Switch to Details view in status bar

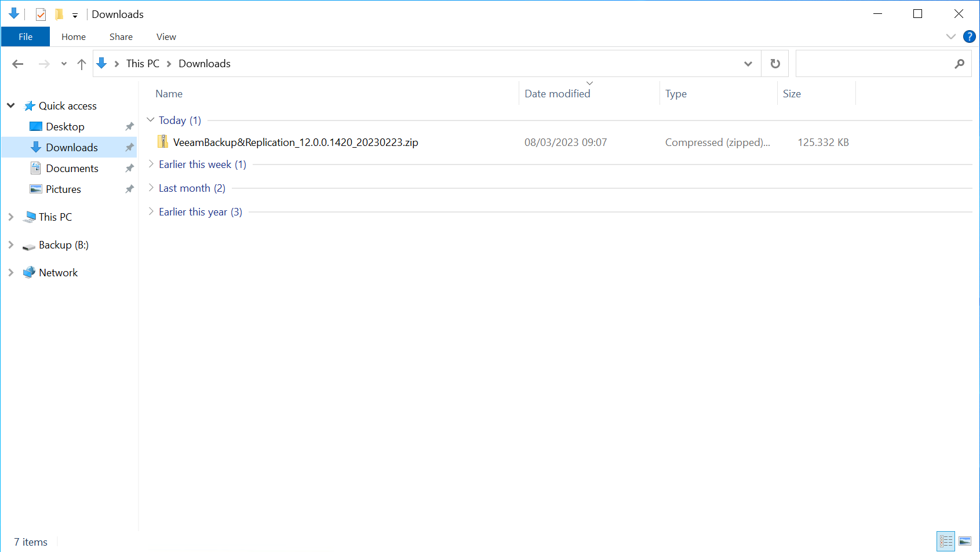(946, 542)
